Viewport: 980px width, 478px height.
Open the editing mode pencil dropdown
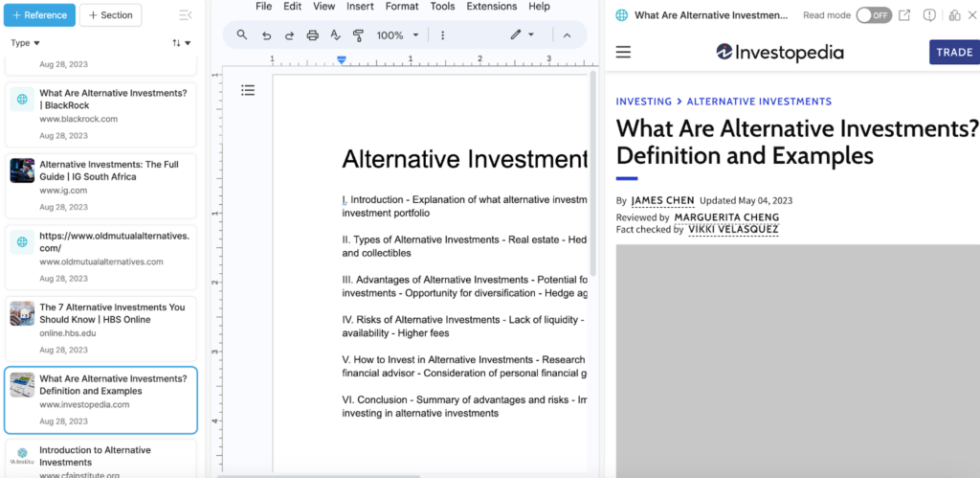tap(522, 35)
